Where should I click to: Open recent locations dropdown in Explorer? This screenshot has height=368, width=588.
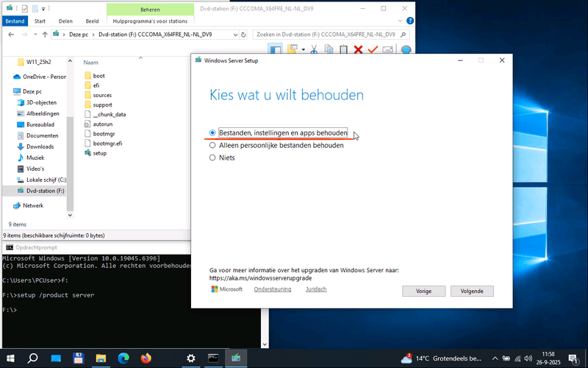coord(35,35)
